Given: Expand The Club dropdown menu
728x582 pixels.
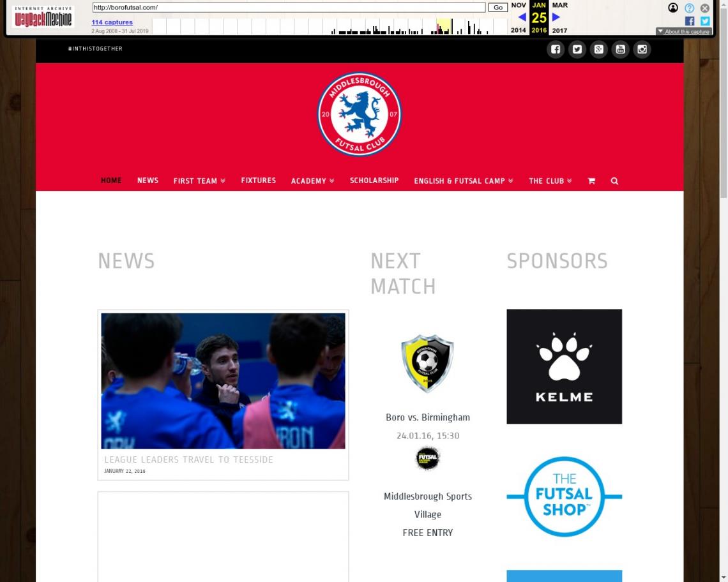Looking at the screenshot, I should (550, 181).
